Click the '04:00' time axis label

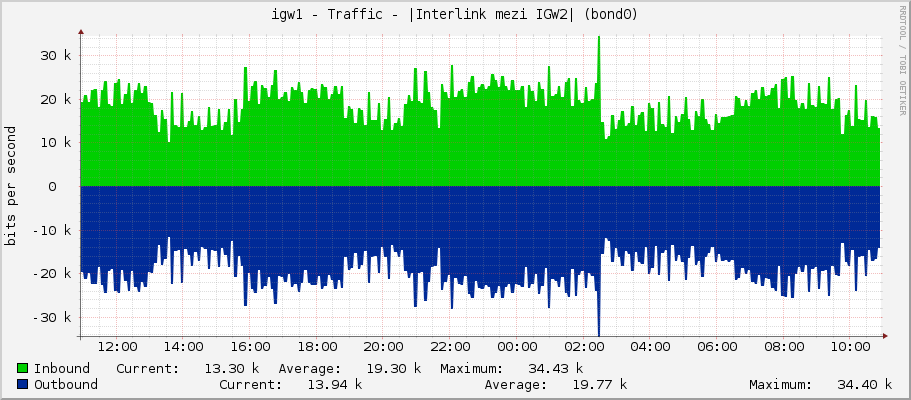(652, 348)
